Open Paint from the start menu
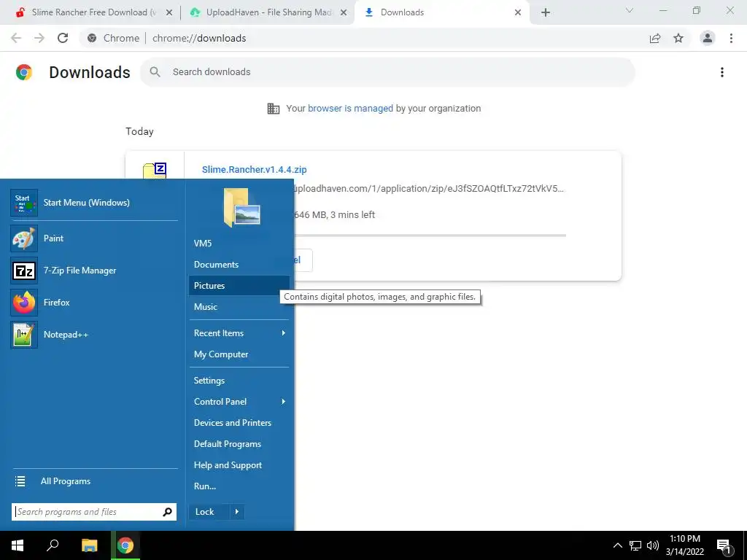Image resolution: width=747 pixels, height=560 pixels. point(94,238)
